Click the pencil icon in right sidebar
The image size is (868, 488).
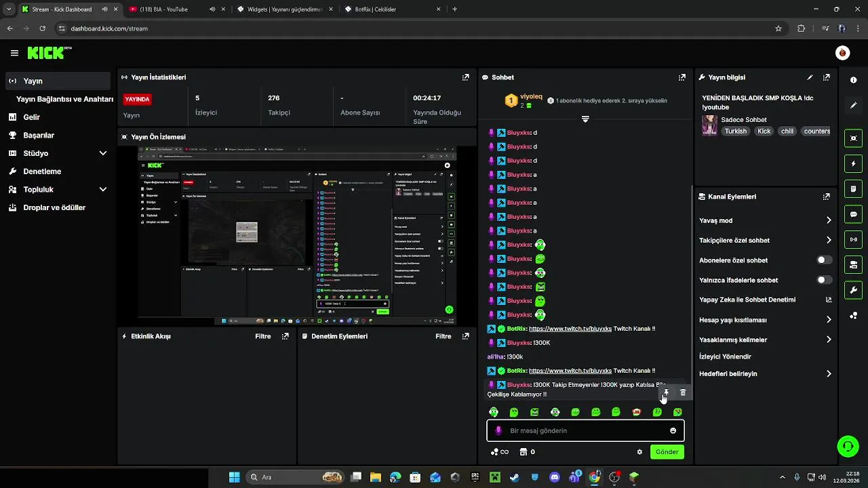pyautogui.click(x=853, y=106)
